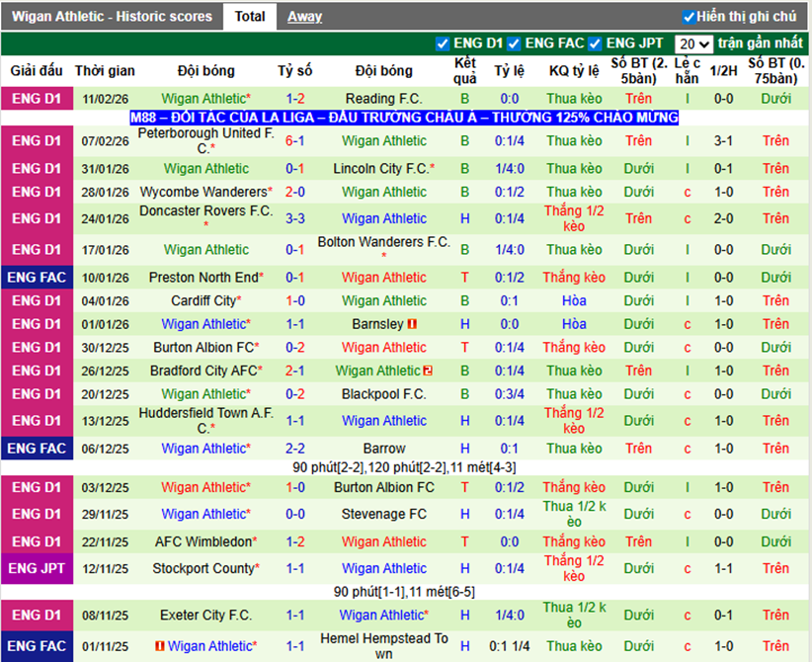Click the KQ tỷ lệ column header
The image size is (812, 662).
tap(574, 71)
